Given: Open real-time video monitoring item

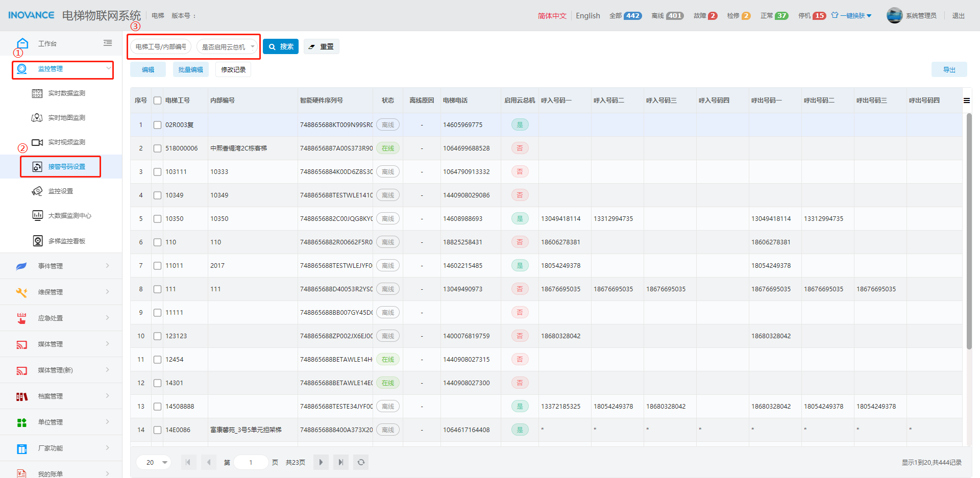Looking at the screenshot, I should 66,142.
